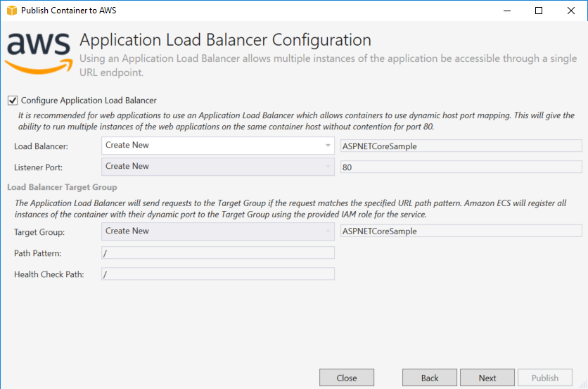Click the load balancer name field
588x389 pixels.
click(x=460, y=146)
